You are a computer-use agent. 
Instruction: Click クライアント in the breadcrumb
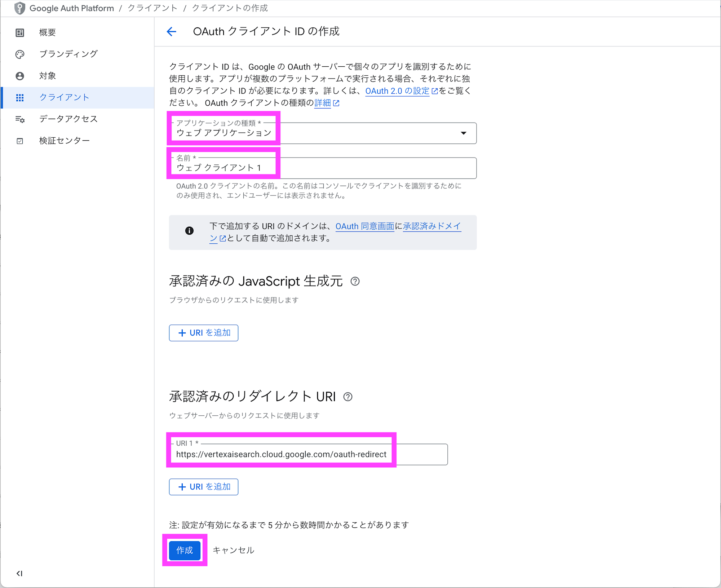[152, 8]
